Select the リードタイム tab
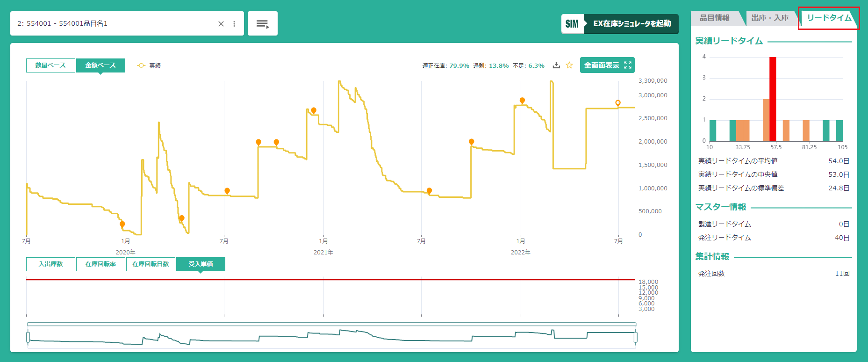868x362 pixels. click(829, 18)
